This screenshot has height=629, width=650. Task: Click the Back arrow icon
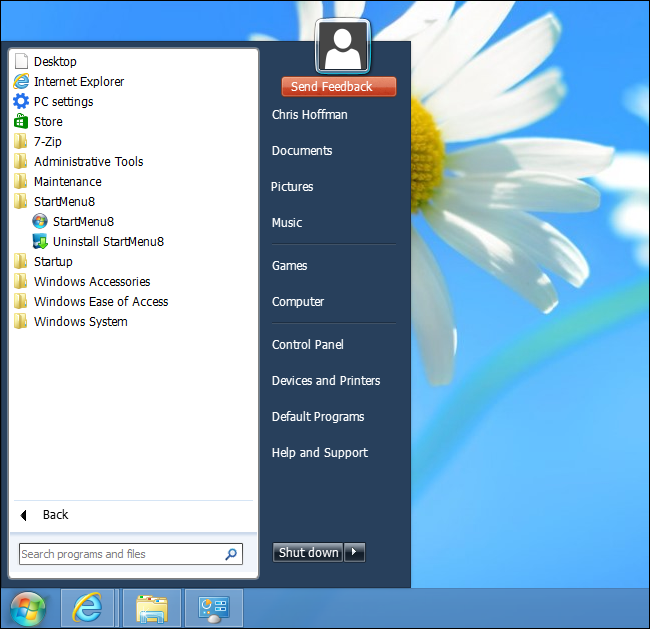click(x=24, y=515)
